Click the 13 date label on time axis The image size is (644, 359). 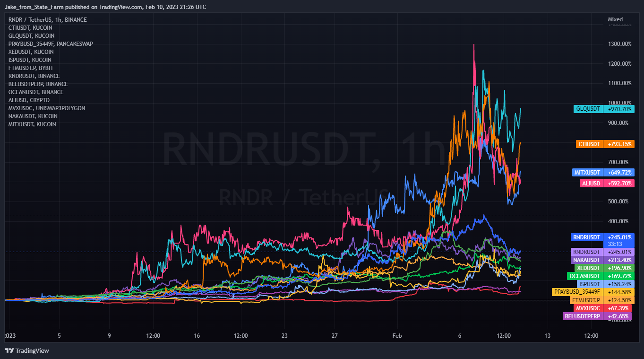click(548, 336)
